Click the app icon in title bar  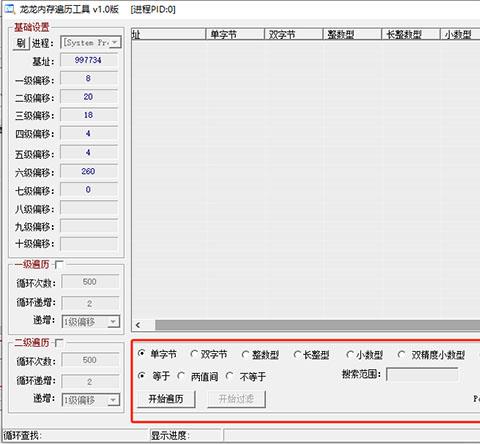tap(10, 9)
